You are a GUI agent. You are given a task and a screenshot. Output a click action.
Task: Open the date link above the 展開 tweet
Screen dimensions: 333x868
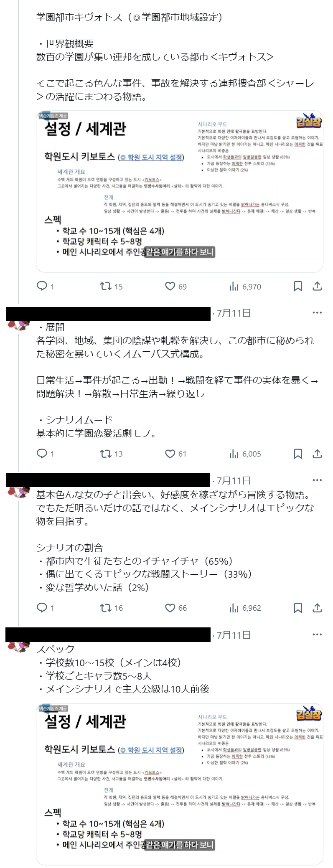(234, 313)
